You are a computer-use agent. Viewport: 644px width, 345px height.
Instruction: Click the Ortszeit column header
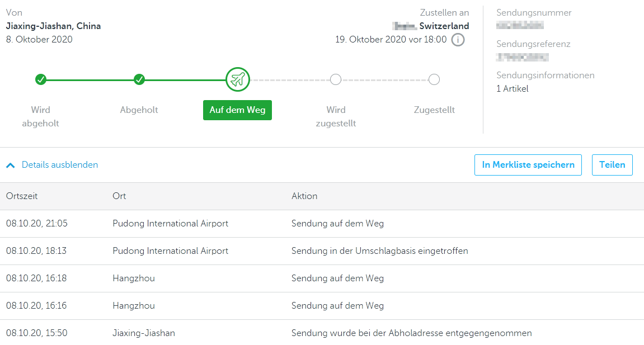click(22, 196)
